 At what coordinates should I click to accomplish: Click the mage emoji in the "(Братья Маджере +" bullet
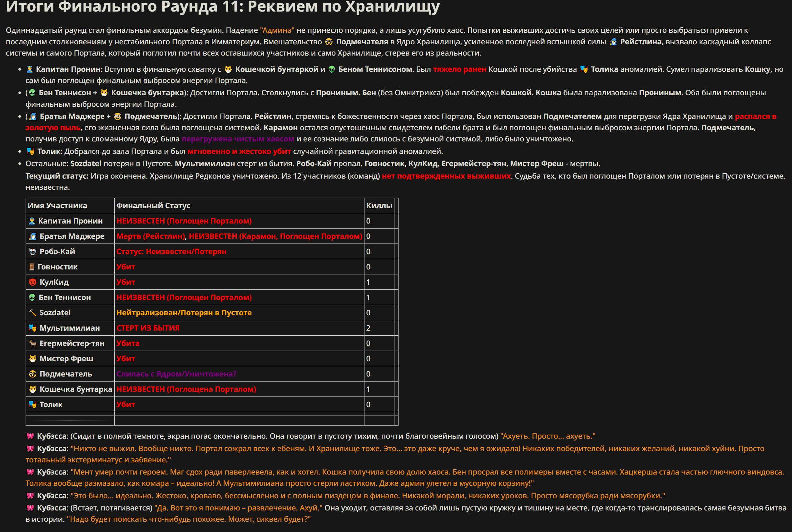click(x=32, y=116)
